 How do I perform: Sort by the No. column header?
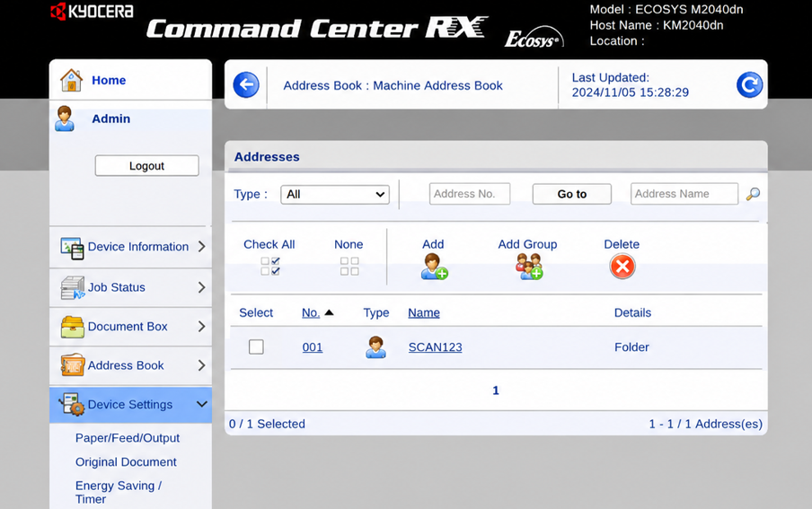point(311,312)
